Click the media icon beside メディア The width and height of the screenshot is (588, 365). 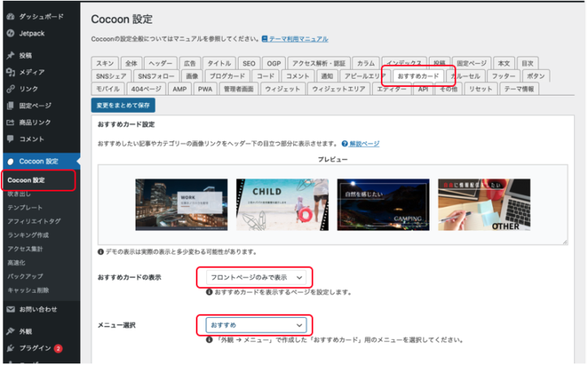pyautogui.click(x=11, y=72)
